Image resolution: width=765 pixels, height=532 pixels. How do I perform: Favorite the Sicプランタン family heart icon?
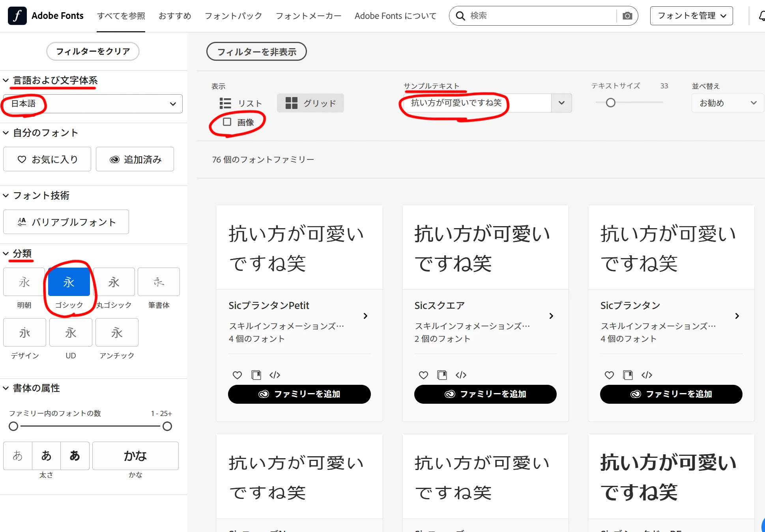609,375
